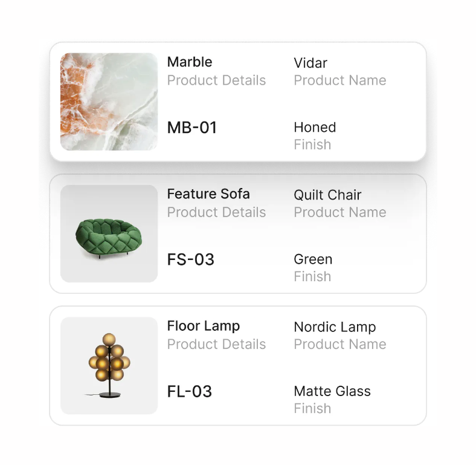The height and width of the screenshot is (465, 476).
Task: Click the FS-03 product code
Action: tap(190, 259)
